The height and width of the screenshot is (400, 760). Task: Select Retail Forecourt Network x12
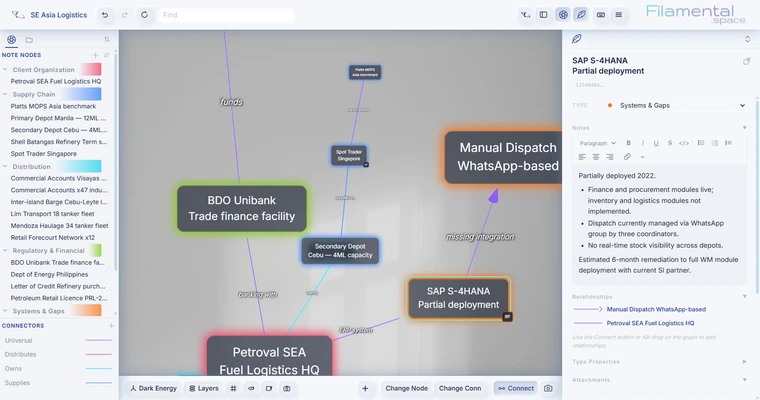(53, 238)
